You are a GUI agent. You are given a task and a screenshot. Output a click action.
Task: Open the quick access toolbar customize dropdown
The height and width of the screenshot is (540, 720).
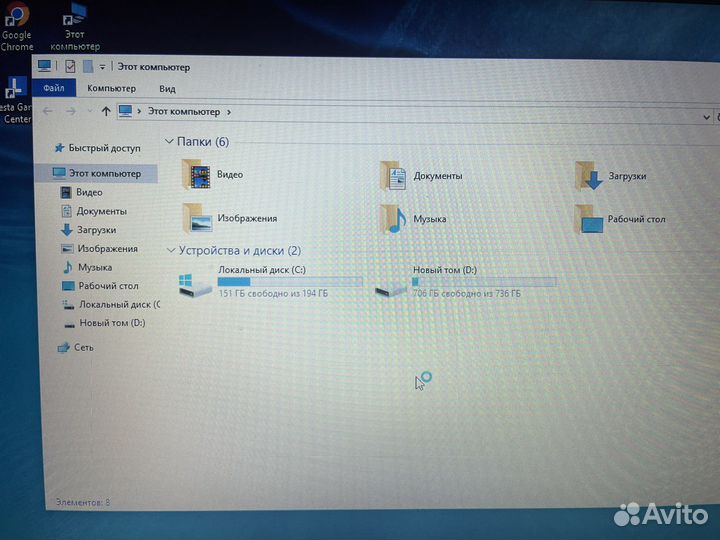click(102, 67)
